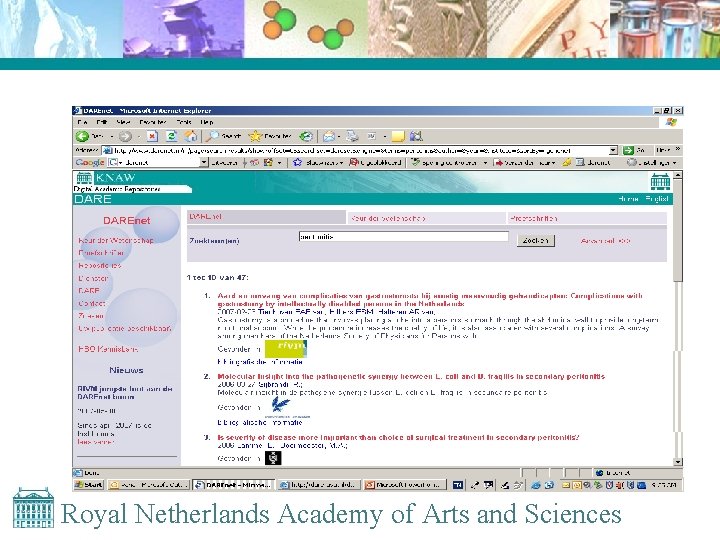Open the Back button history dropdown arrow
Viewport: 720px width, 540px height.
(112, 136)
